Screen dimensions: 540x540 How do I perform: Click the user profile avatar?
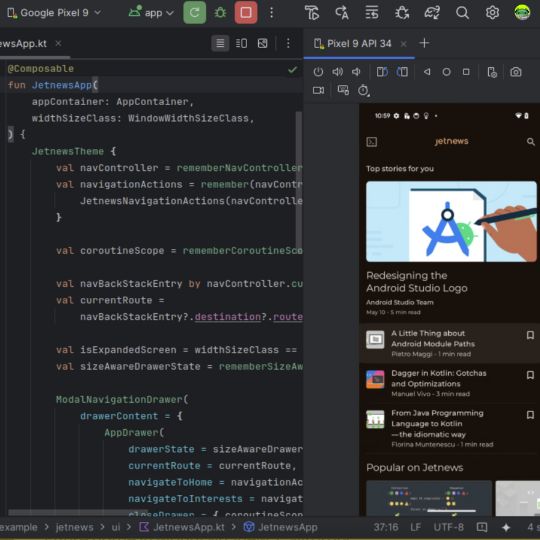pyautogui.click(x=522, y=13)
